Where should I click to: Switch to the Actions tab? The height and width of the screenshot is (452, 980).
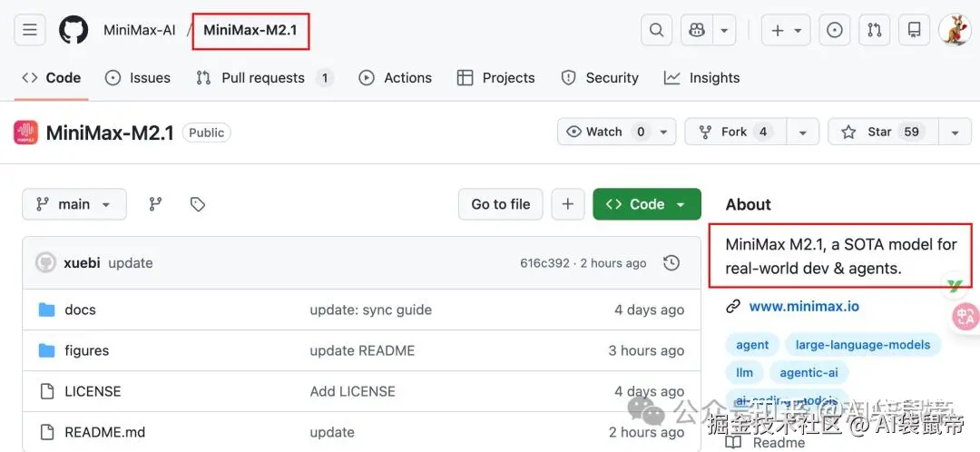click(395, 78)
